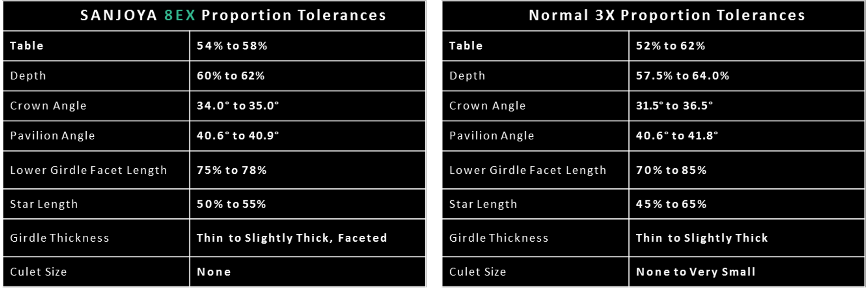This screenshot has height=288, width=868.
Task: Click the 40.6° to 40.9° pavilion angle value
Action: pos(238,136)
